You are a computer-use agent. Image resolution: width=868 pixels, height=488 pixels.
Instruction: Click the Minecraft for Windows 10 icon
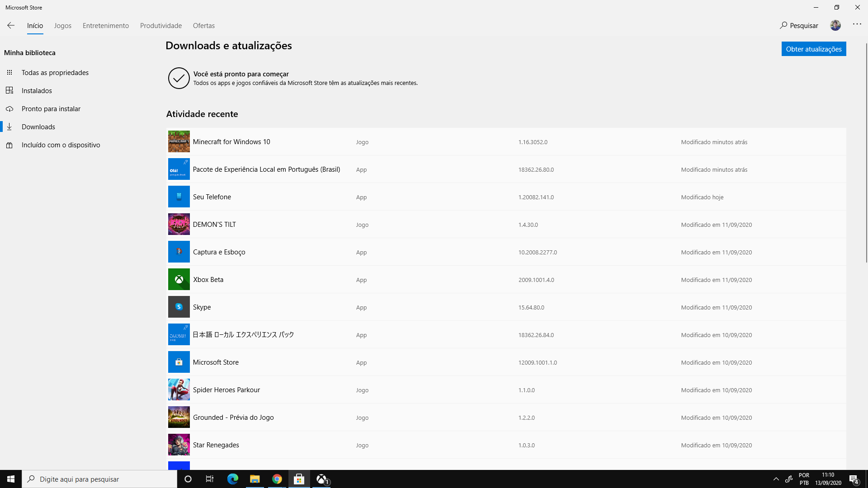179,141
